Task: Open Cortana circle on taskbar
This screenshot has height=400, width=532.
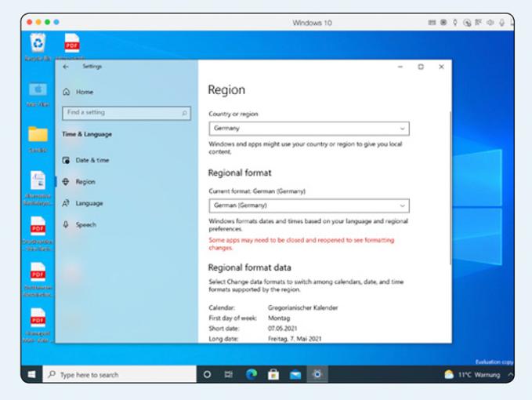Action: click(207, 374)
